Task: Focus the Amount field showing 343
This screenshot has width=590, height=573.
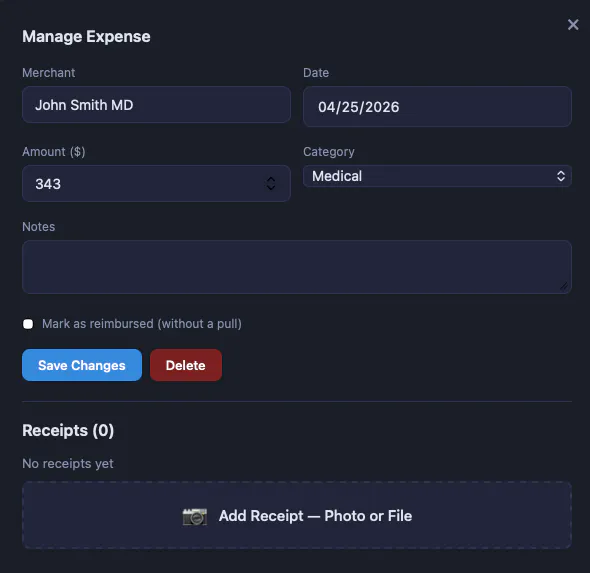Action: coord(156,184)
